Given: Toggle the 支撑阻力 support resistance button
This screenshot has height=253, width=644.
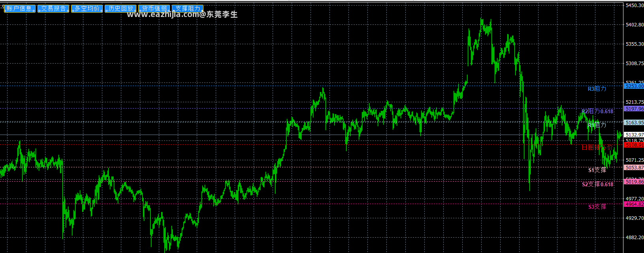Looking at the screenshot, I should pyautogui.click(x=188, y=9).
